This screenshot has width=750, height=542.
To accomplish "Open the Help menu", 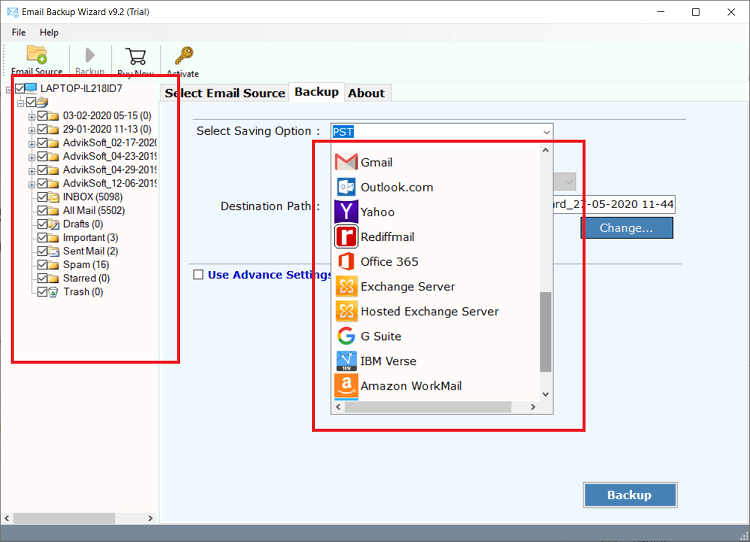I will (x=49, y=33).
